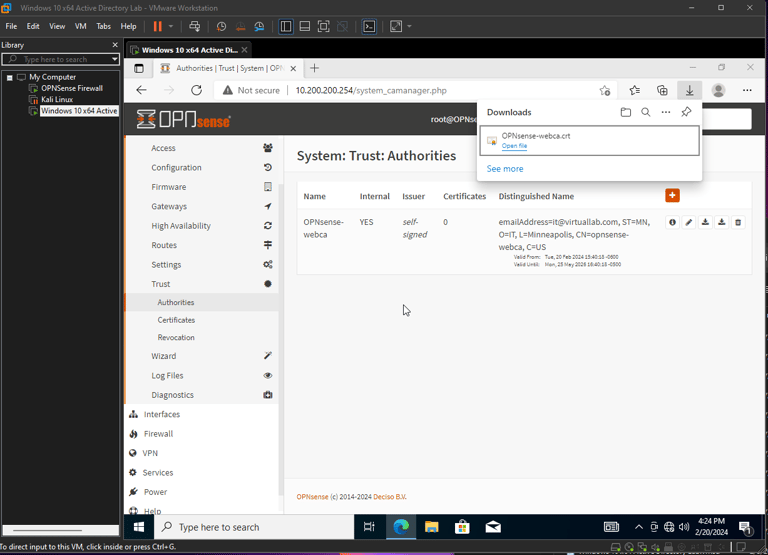
Task: Open the Edge Favorites list
Action: coord(635,91)
